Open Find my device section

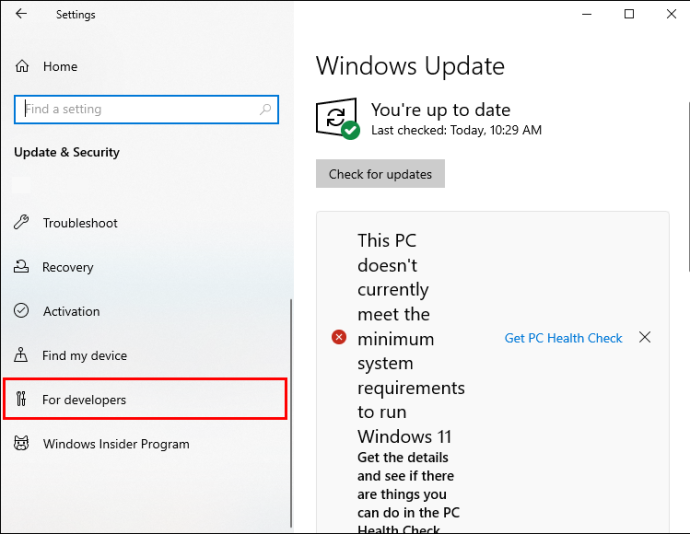145,355
